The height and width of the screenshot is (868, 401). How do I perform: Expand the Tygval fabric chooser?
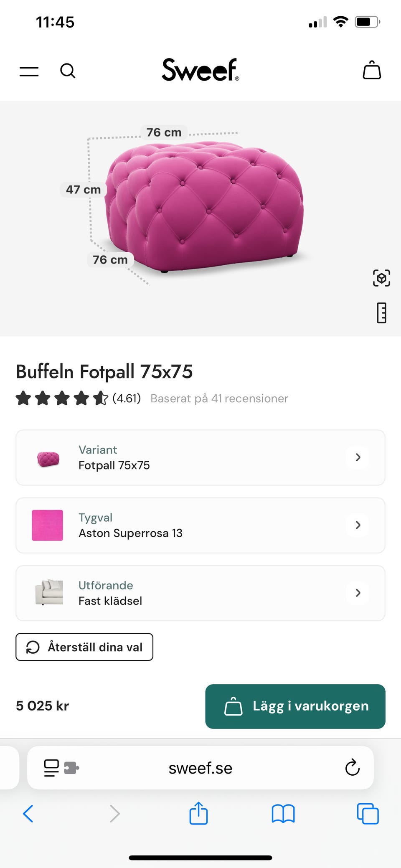200,525
